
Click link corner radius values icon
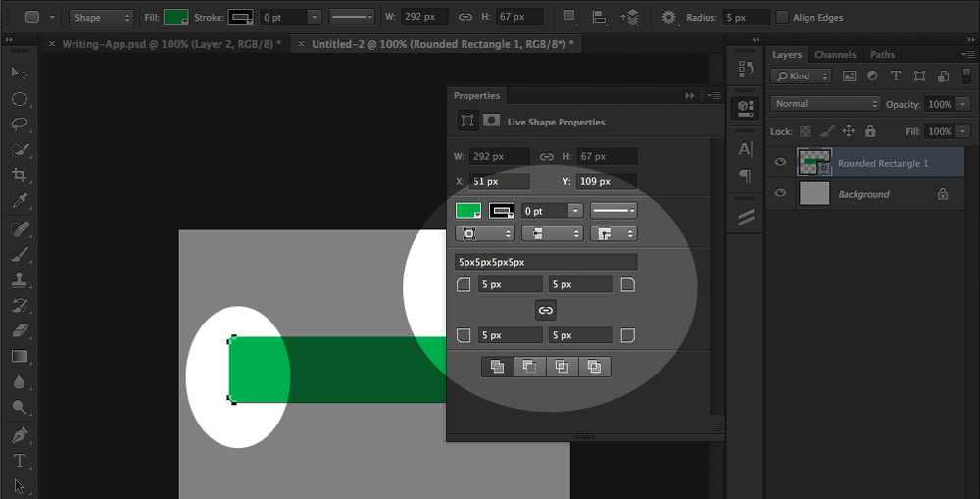[546, 310]
